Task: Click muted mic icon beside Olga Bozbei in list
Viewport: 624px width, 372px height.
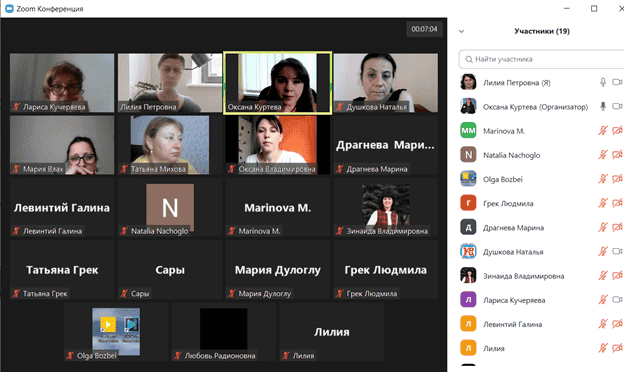Action: click(x=603, y=179)
